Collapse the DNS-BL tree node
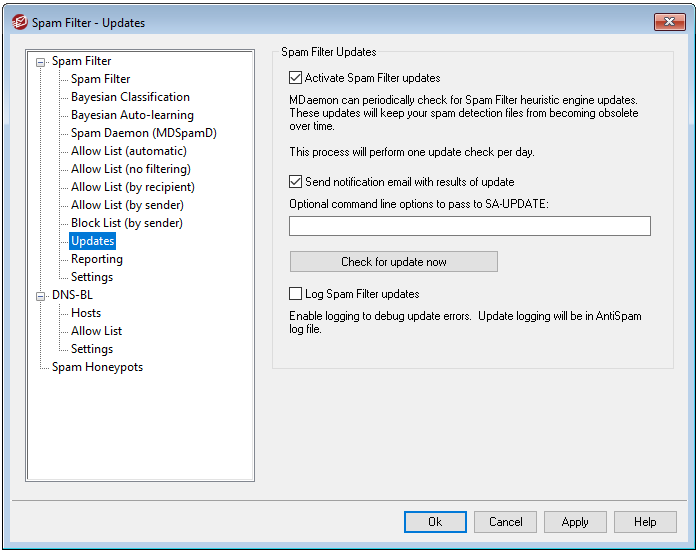Screen dimensions: 700x555 pyautogui.click(x=41, y=295)
